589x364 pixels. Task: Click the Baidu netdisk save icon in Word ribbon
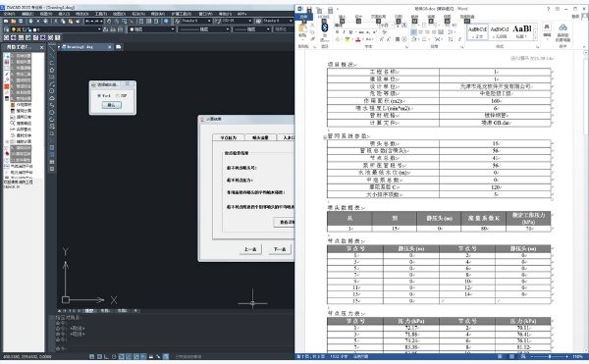point(562,27)
